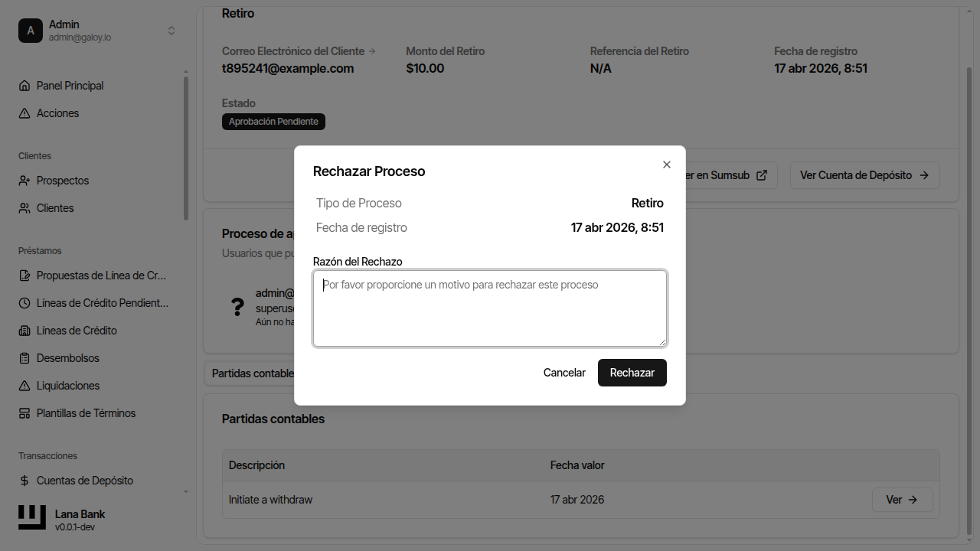Click the red Rechazar confirm button
Image resolution: width=980 pixels, height=551 pixels.
pos(632,373)
